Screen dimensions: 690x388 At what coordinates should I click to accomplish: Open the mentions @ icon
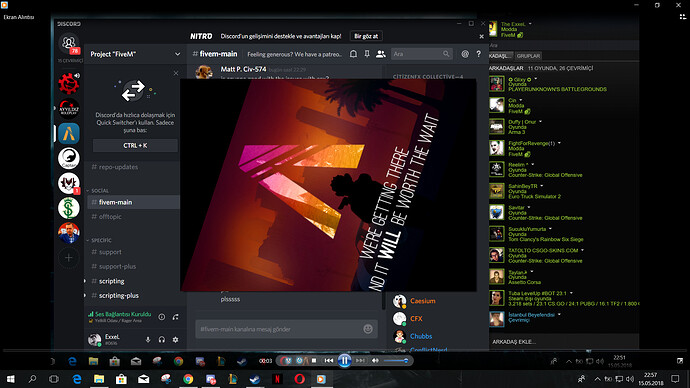tap(465, 54)
